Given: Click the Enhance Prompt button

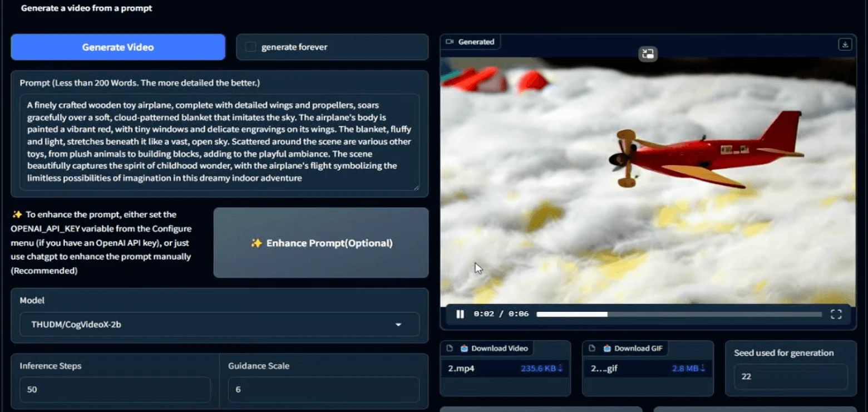Looking at the screenshot, I should pyautogui.click(x=320, y=243).
